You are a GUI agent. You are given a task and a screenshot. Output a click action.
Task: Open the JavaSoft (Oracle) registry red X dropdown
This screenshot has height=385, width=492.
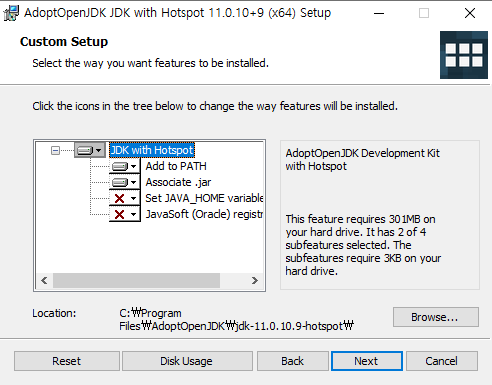click(x=125, y=214)
